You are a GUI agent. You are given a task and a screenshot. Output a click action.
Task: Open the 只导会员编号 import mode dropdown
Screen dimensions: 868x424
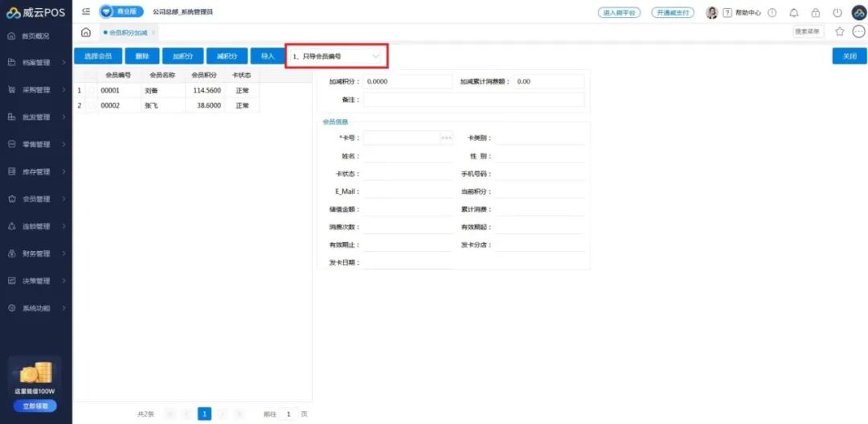click(x=337, y=56)
